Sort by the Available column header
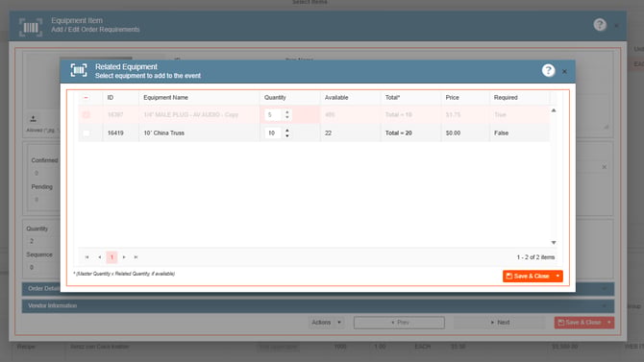The height and width of the screenshot is (362, 644). click(x=336, y=98)
